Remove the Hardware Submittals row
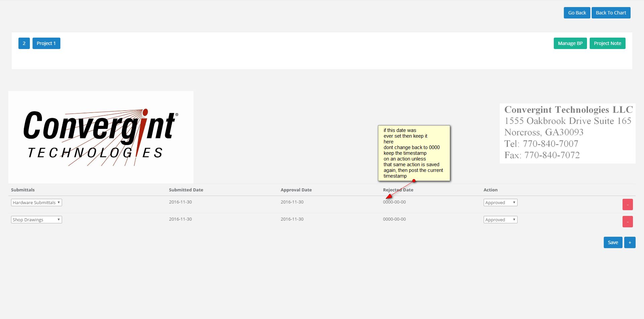This screenshot has width=644, height=319. click(628, 204)
